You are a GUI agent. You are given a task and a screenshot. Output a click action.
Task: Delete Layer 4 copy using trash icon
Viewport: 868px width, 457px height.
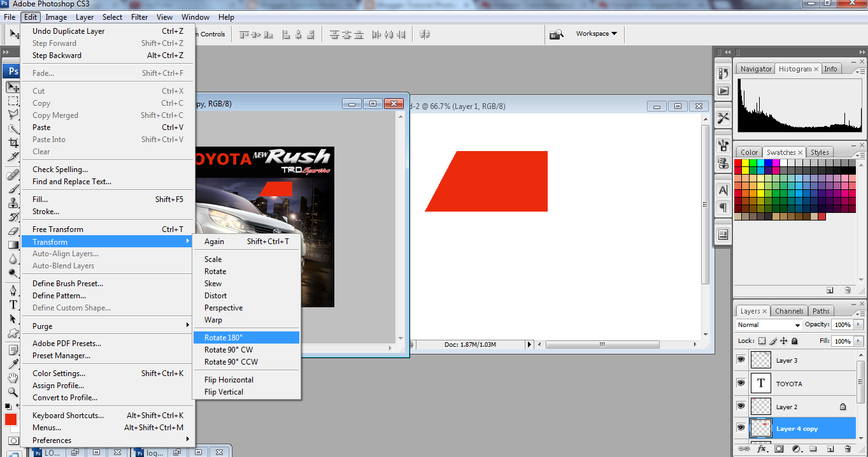pos(848,448)
